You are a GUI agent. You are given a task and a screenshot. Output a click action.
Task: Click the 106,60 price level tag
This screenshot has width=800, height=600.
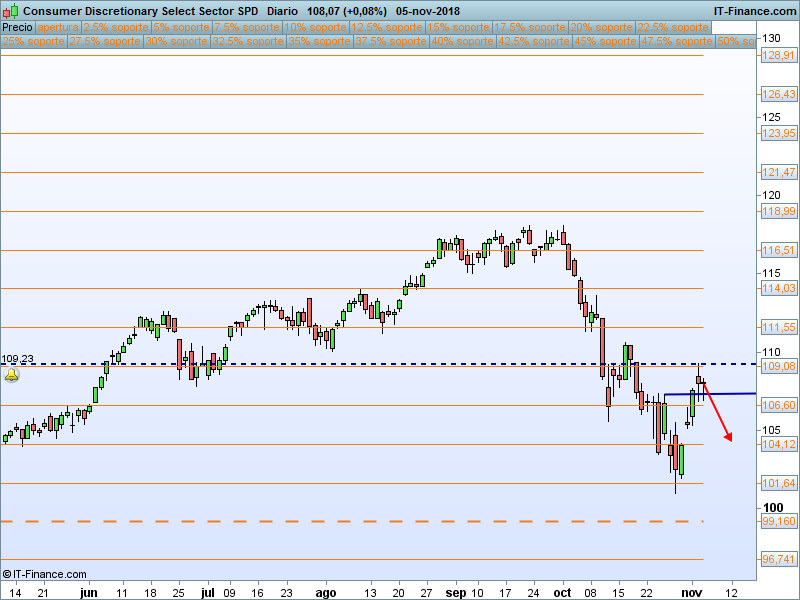point(779,406)
